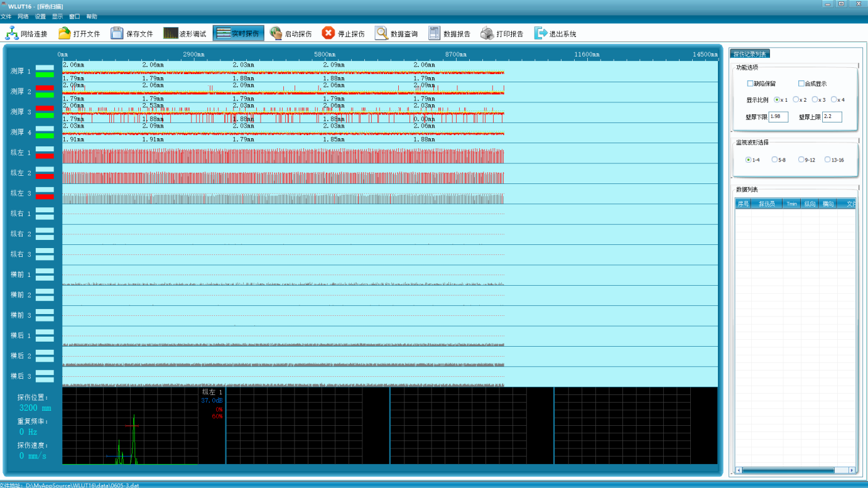The width and height of the screenshot is (868, 488).
Task: Click the 网络连接 network connection icon
Action: click(x=13, y=33)
